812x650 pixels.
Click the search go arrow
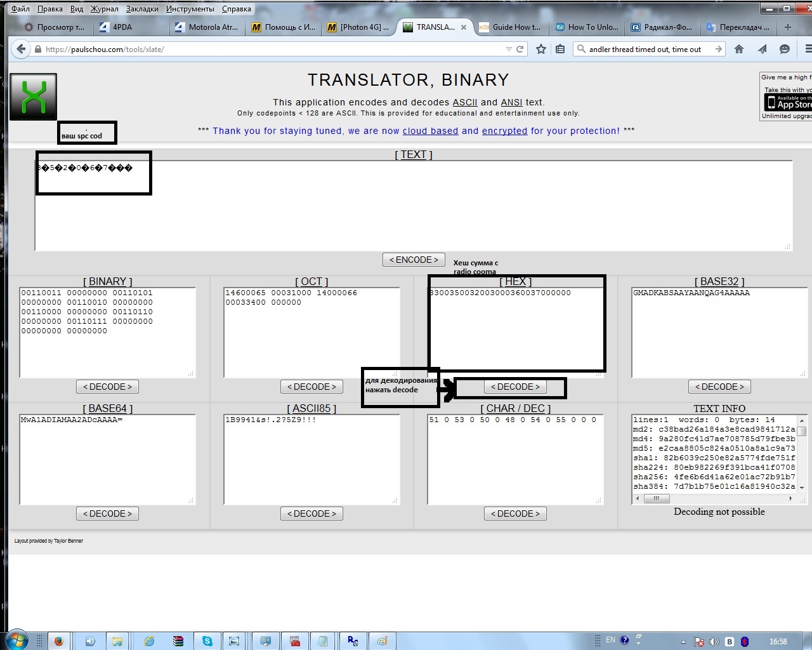click(718, 49)
